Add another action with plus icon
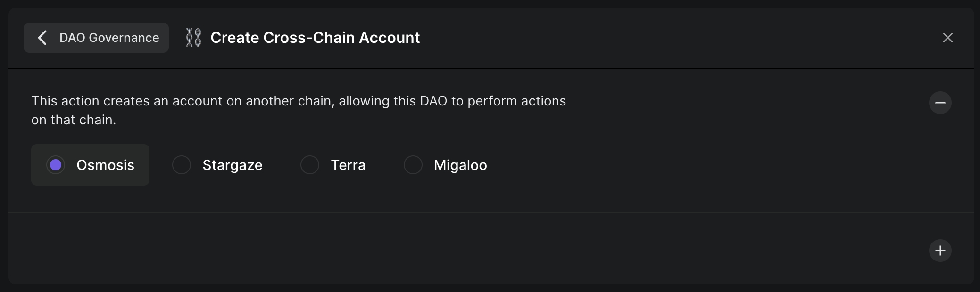The height and width of the screenshot is (292, 980). [940, 251]
